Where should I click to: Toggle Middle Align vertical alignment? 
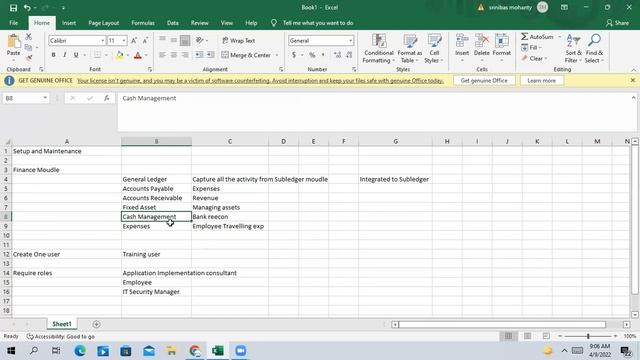[174, 40]
